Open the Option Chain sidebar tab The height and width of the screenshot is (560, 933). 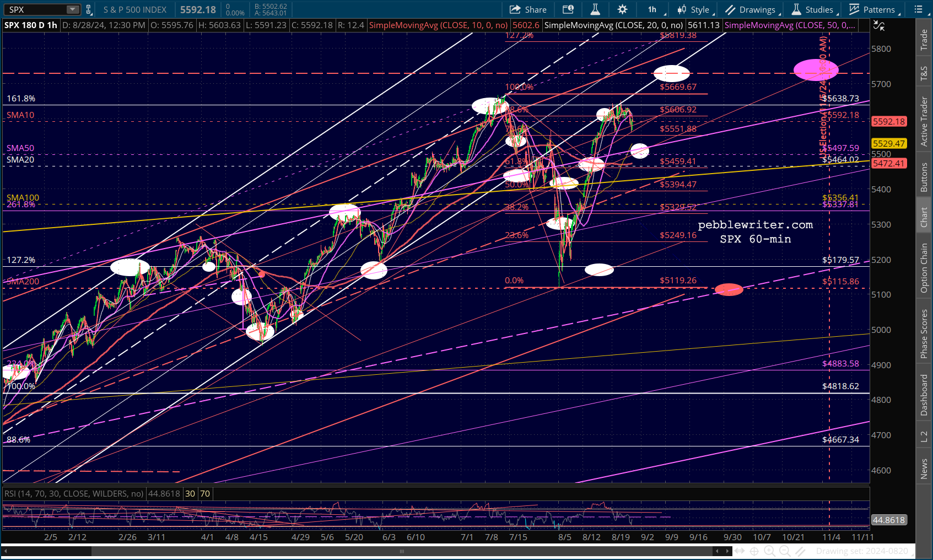tap(924, 268)
